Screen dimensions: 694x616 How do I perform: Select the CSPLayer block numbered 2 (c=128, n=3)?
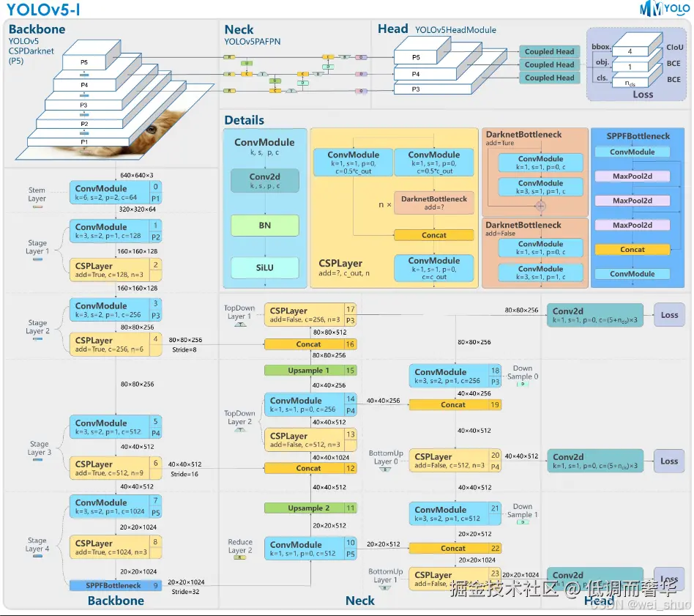pyautogui.click(x=116, y=270)
